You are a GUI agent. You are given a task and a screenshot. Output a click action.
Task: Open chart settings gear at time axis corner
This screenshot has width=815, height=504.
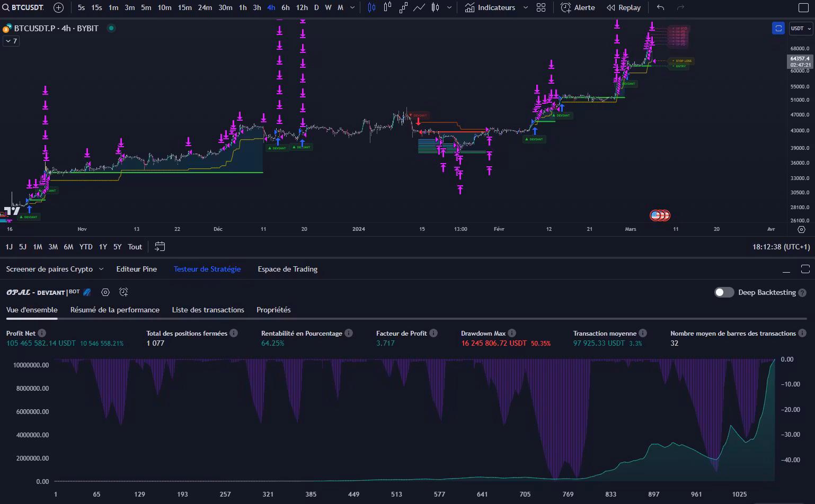[801, 229]
